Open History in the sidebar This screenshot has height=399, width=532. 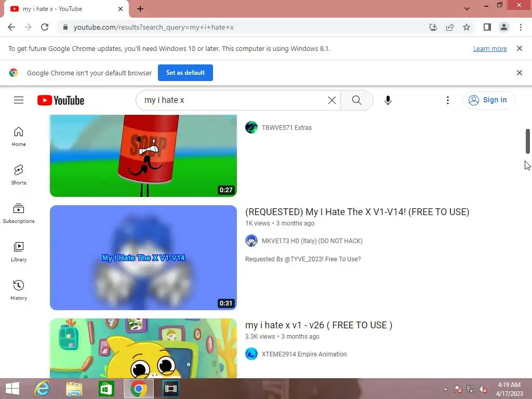pos(19,290)
